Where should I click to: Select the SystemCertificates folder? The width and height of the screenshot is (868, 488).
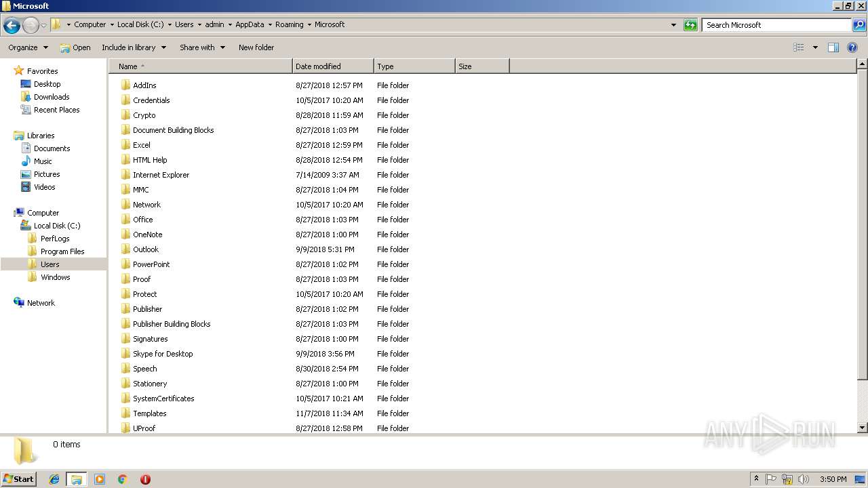163,399
